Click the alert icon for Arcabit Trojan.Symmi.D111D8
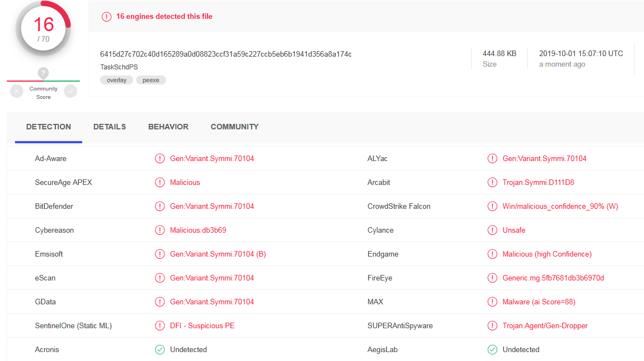Viewport: 644px width, 361px height. click(492, 182)
